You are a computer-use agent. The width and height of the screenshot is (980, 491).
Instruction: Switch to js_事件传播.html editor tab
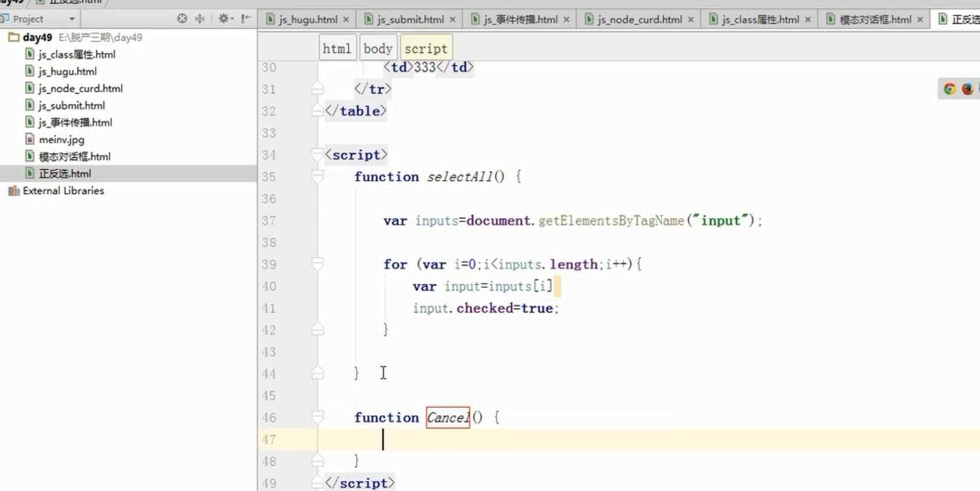[x=521, y=20]
